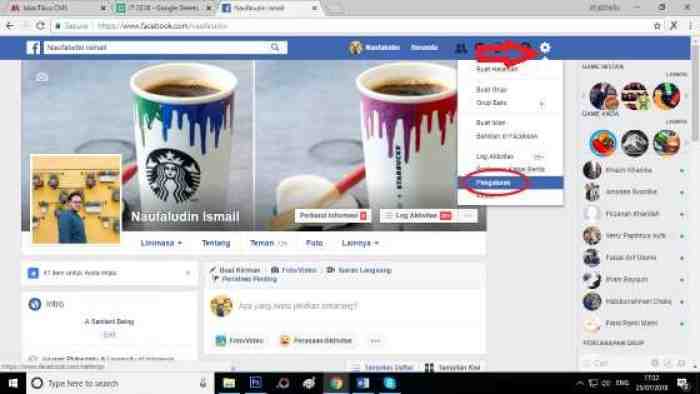This screenshot has height=394, width=700.
Task: Show hidden system tray icons arrow
Action: coord(579,383)
